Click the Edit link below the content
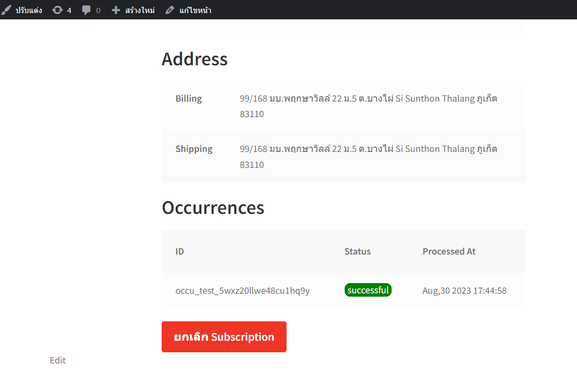This screenshot has height=392, width=577. pos(58,360)
